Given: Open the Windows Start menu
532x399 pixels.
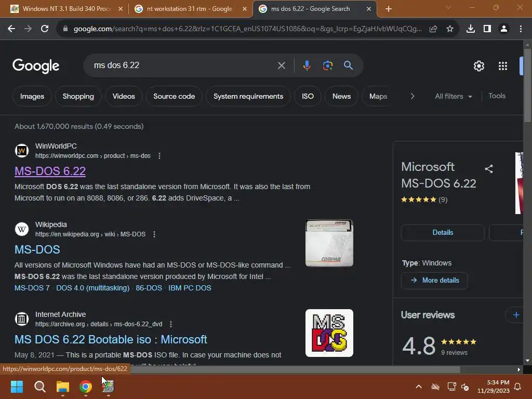Looking at the screenshot, I should pyautogui.click(x=17, y=387).
